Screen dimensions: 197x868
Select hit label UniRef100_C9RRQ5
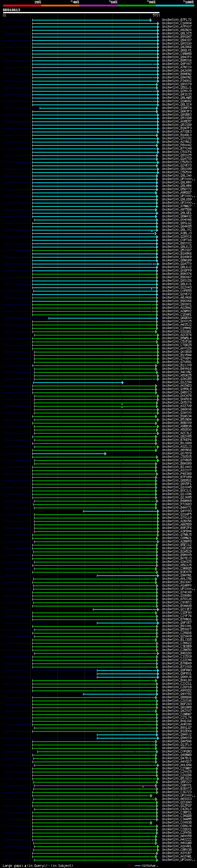click(177, 569)
